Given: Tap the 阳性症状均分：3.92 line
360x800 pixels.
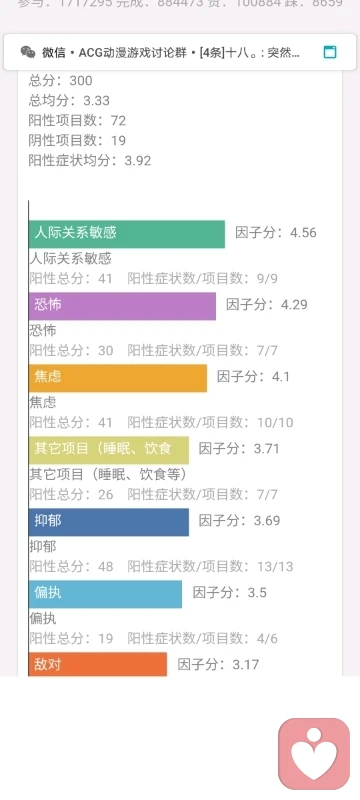Looking at the screenshot, I should pos(90,161).
